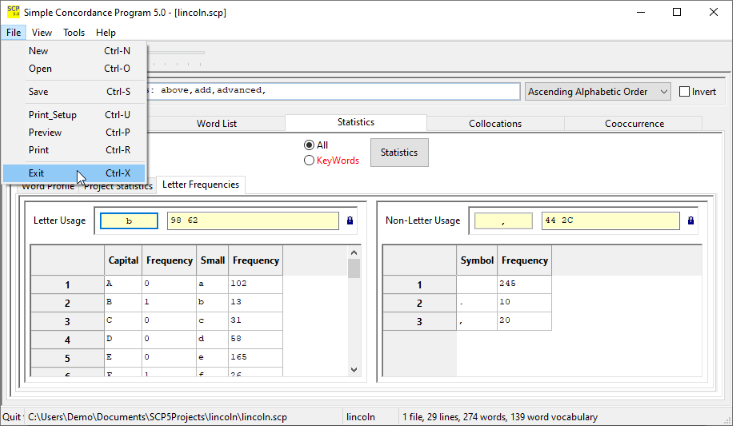Click the lock icon beside Letter Usage

click(x=350, y=221)
